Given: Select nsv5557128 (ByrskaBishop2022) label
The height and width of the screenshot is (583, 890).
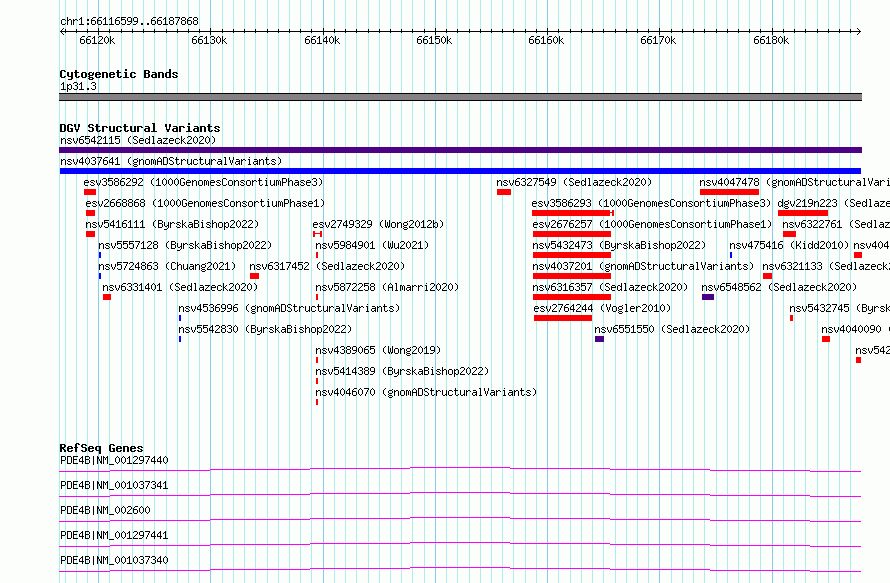Looking at the screenshot, I should (x=185, y=245).
